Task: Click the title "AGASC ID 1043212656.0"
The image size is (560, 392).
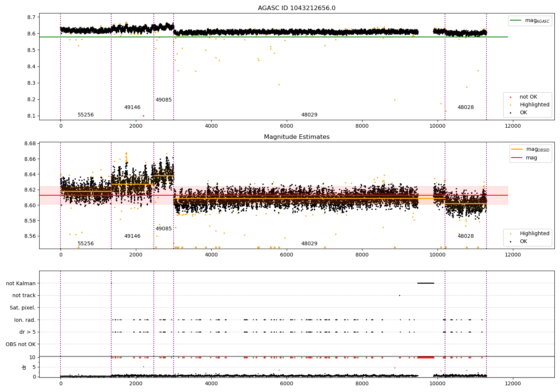Action: 296,8
